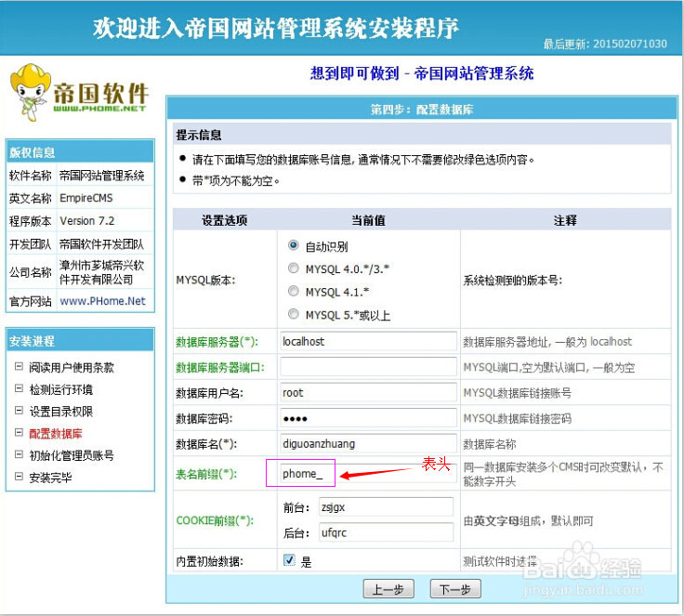Click the 数据库名 diguoanzhuang field
This screenshot has width=684, height=616.
tap(368, 444)
